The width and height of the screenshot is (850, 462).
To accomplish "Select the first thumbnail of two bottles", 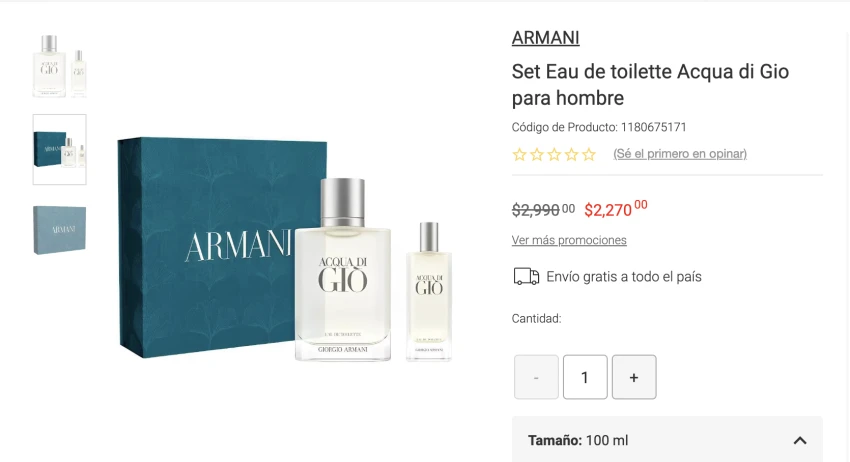I will (60, 66).
